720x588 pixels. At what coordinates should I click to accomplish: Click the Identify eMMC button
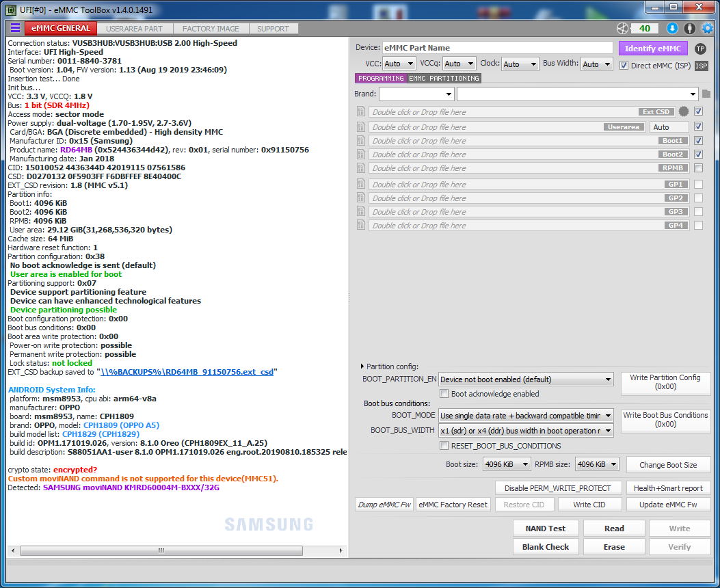pyautogui.click(x=652, y=48)
